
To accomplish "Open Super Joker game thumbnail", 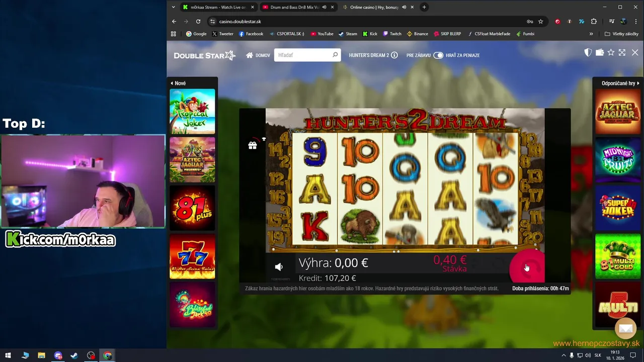I will pyautogui.click(x=618, y=208).
